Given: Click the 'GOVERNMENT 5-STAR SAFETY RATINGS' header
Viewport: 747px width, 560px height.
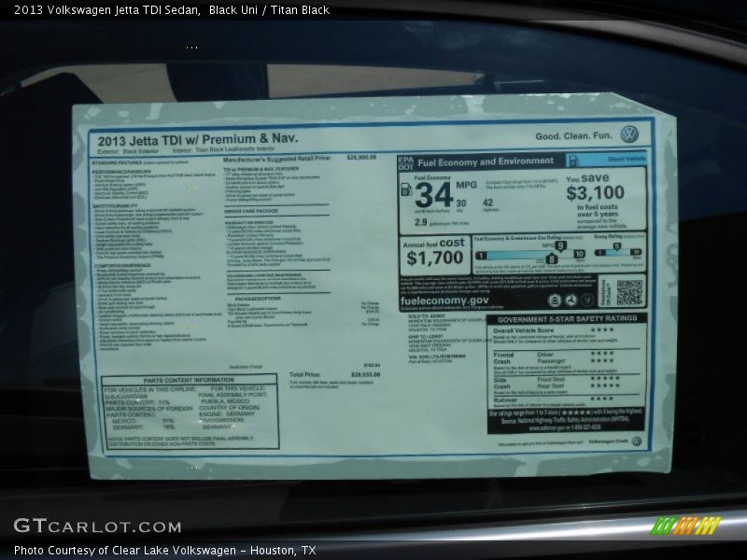Looking at the screenshot, I should tap(567, 318).
